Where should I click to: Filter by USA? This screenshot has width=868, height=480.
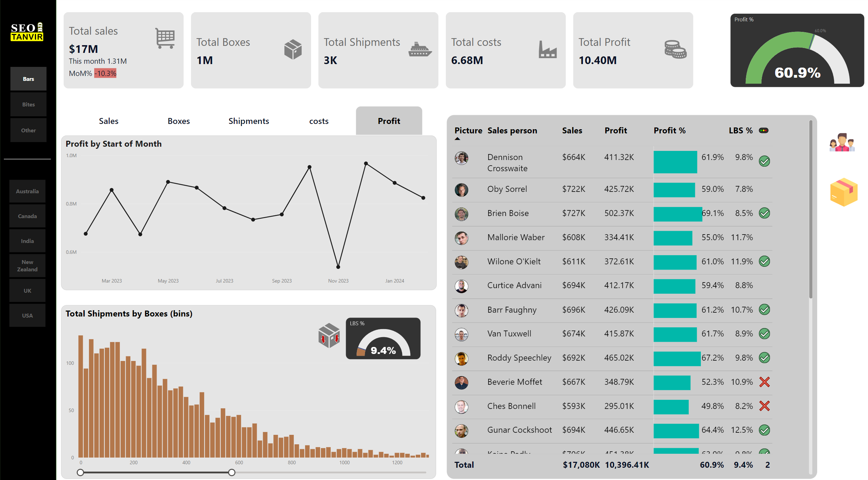coord(27,315)
